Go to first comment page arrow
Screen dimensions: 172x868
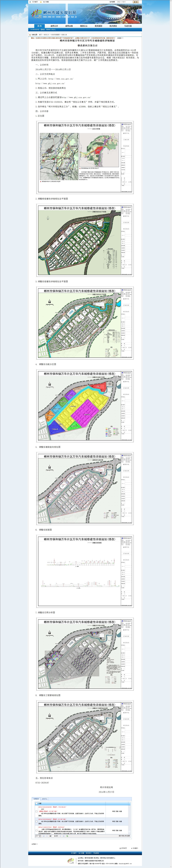point(44,836)
